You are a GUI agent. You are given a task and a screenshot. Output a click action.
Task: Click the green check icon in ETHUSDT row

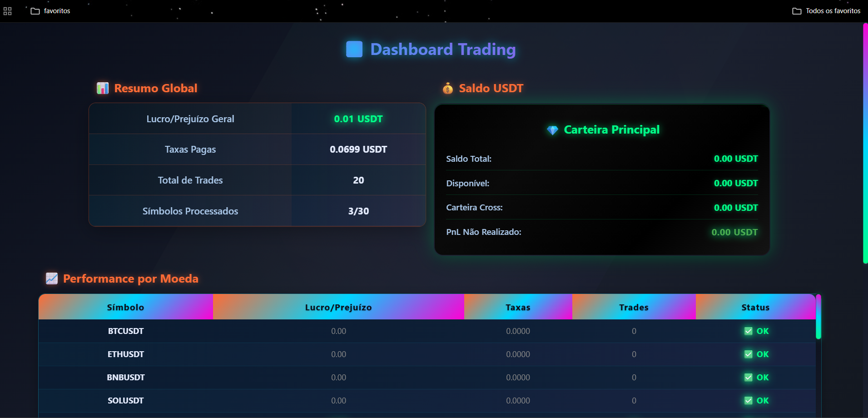[x=749, y=354]
